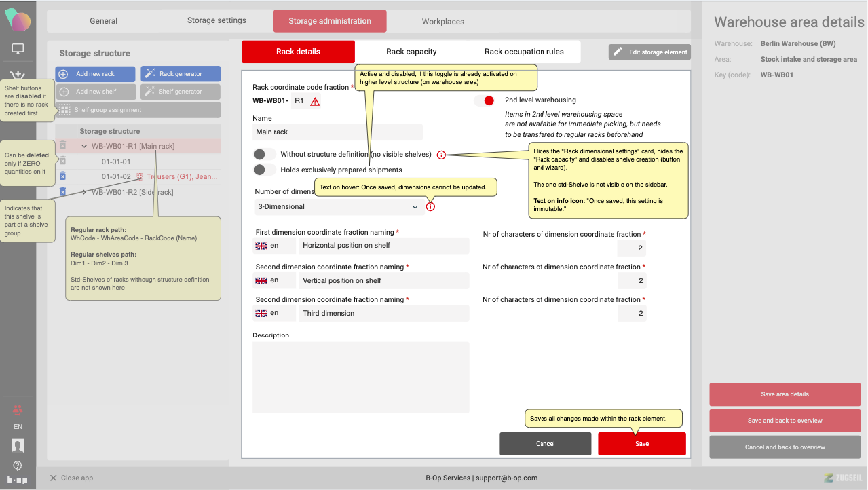Toggle Holds exclusively prepared shipments
Screen dimensions: 868x490
click(x=264, y=170)
